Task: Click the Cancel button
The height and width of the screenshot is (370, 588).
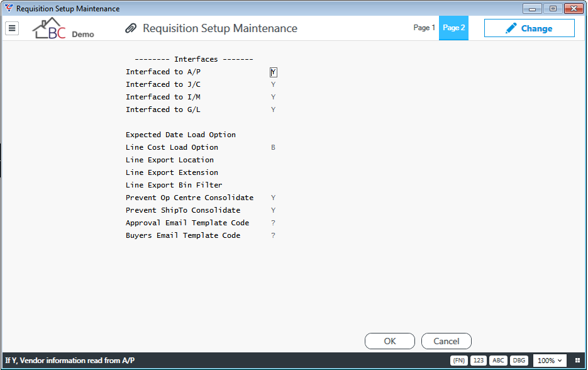Action: [x=447, y=341]
